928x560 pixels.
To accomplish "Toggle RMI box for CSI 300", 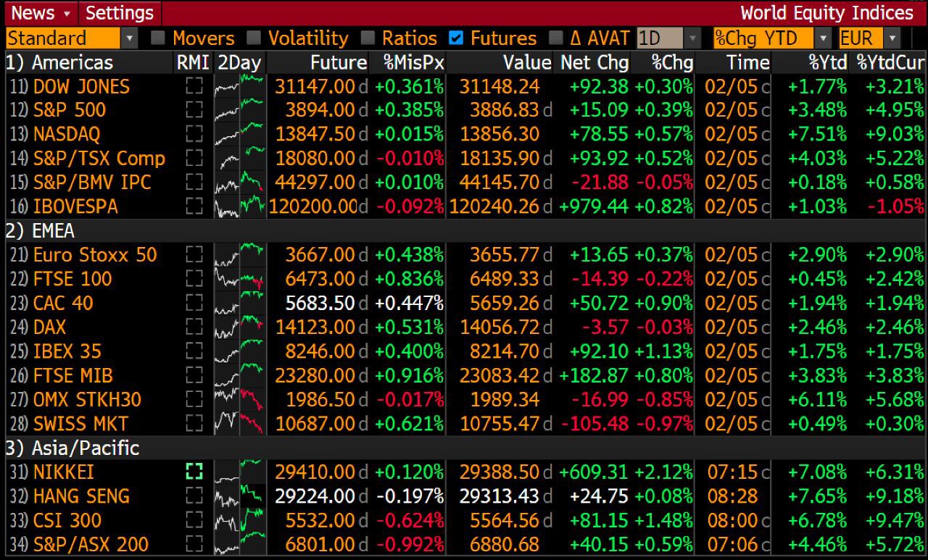I will click(x=194, y=520).
